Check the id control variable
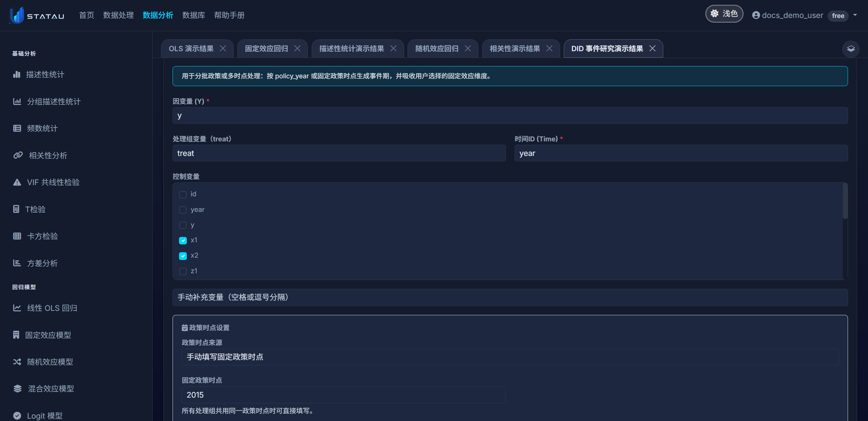 coord(183,194)
